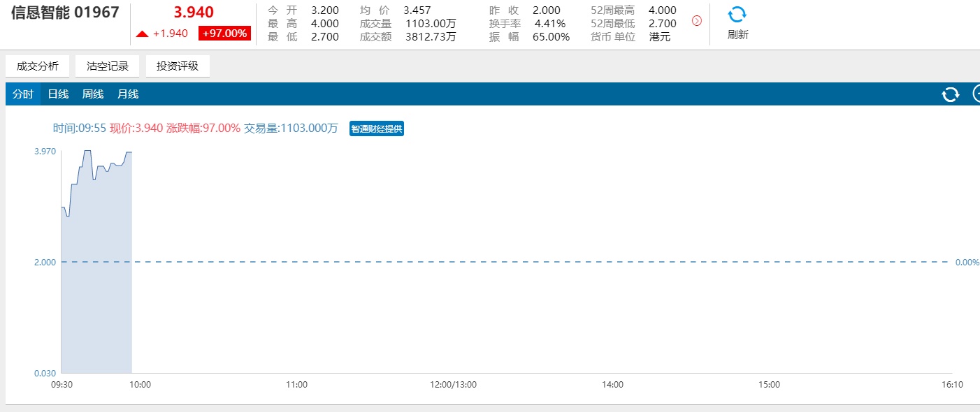Image resolution: width=980 pixels, height=412 pixels.
Task: Click the 0.00% right axis label
Action: (967, 262)
